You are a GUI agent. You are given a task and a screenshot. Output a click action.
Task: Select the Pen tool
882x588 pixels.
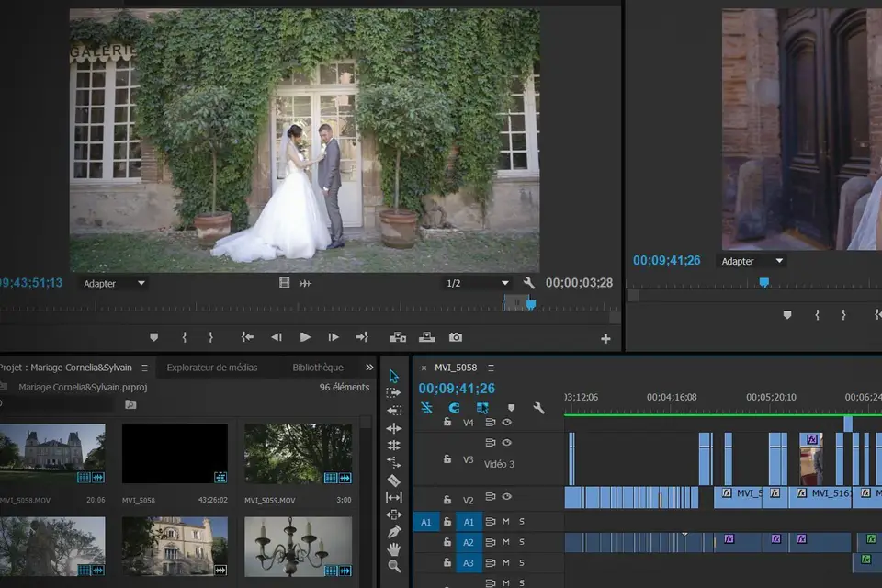(394, 532)
